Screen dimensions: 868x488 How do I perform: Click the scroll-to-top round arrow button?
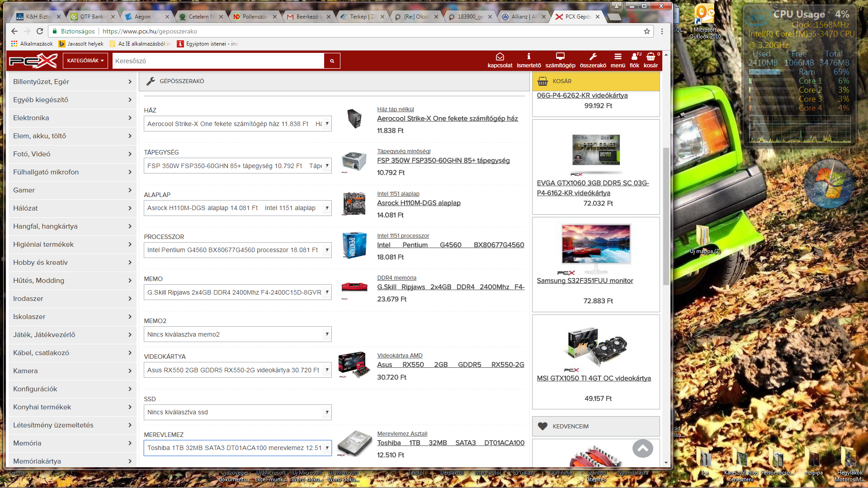(x=642, y=448)
